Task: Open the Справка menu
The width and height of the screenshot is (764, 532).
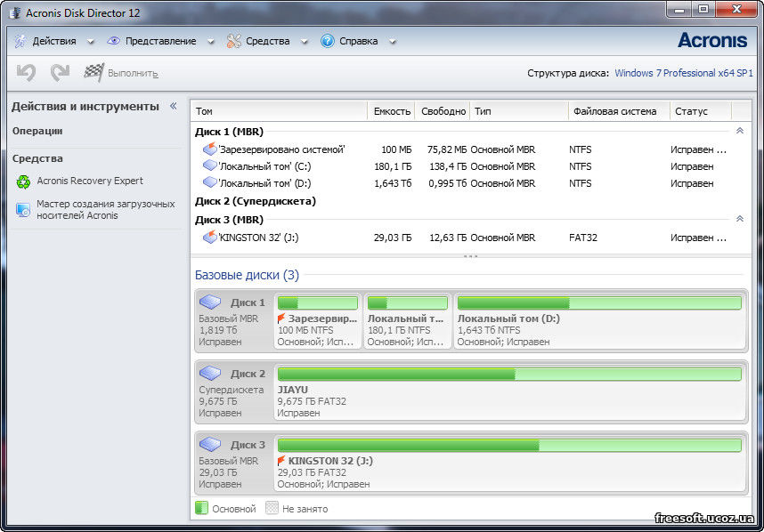Action: tap(358, 42)
